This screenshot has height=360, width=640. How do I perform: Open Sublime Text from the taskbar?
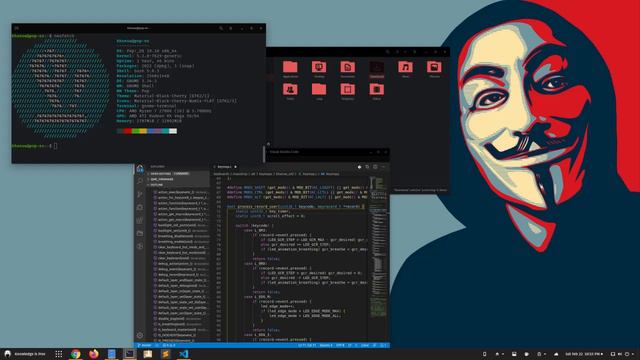pyautogui.click(x=166, y=354)
